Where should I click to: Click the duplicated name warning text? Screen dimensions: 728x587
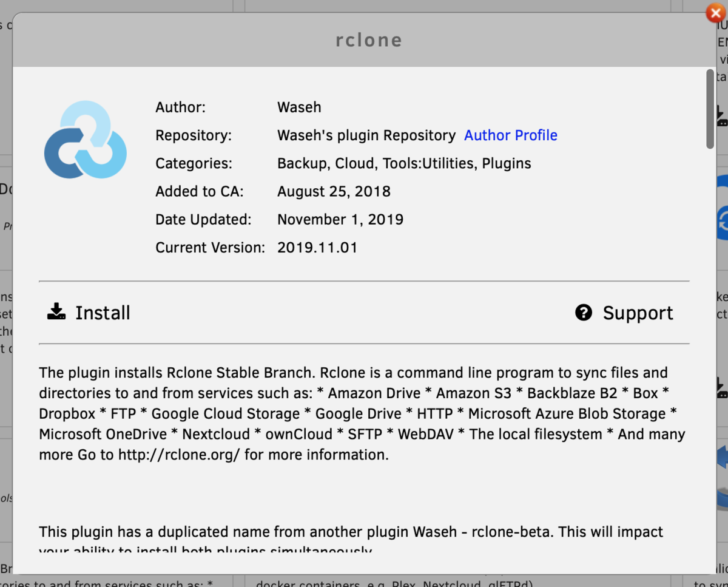pyautogui.click(x=351, y=540)
